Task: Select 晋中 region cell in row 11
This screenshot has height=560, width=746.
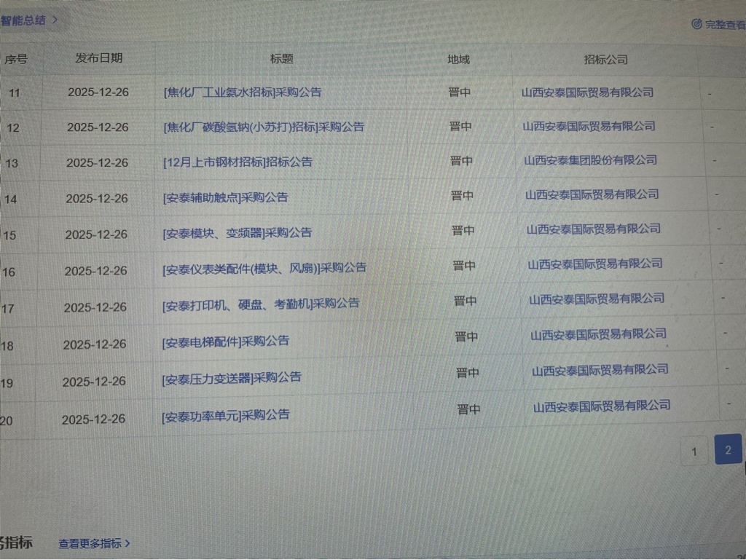Action: click(x=459, y=92)
